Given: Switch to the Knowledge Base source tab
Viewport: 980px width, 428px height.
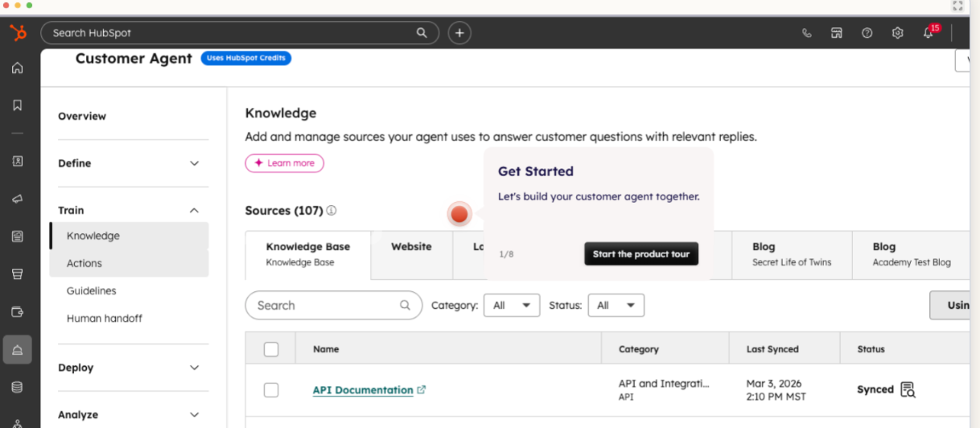Looking at the screenshot, I should (308, 254).
